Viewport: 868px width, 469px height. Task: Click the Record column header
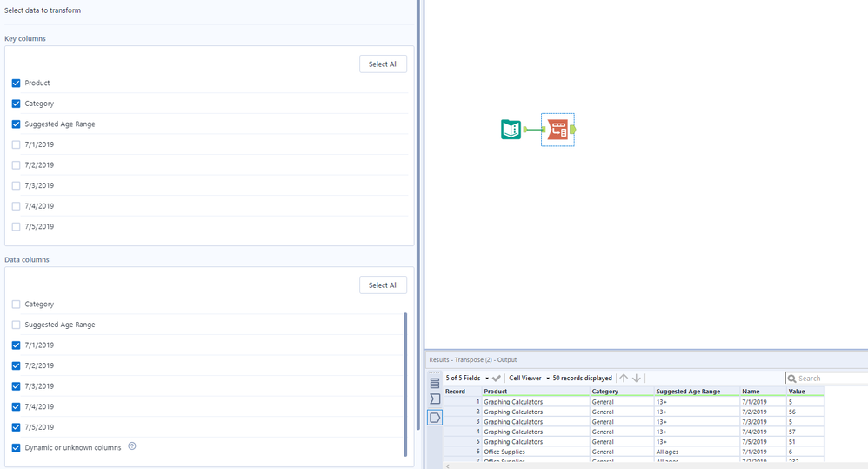pyautogui.click(x=463, y=392)
